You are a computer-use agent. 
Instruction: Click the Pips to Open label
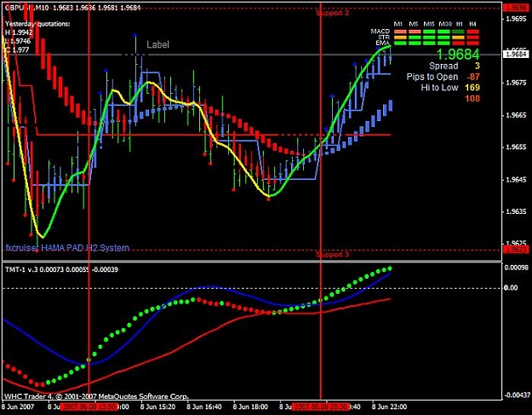click(x=432, y=77)
